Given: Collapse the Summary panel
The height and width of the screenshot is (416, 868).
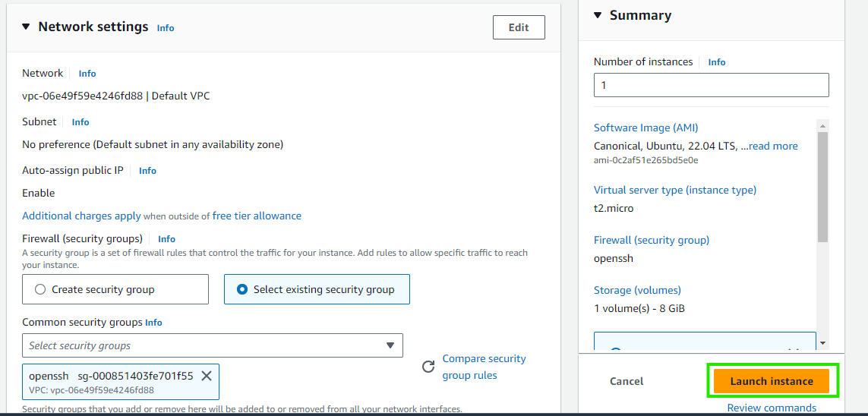Looking at the screenshot, I should point(598,15).
